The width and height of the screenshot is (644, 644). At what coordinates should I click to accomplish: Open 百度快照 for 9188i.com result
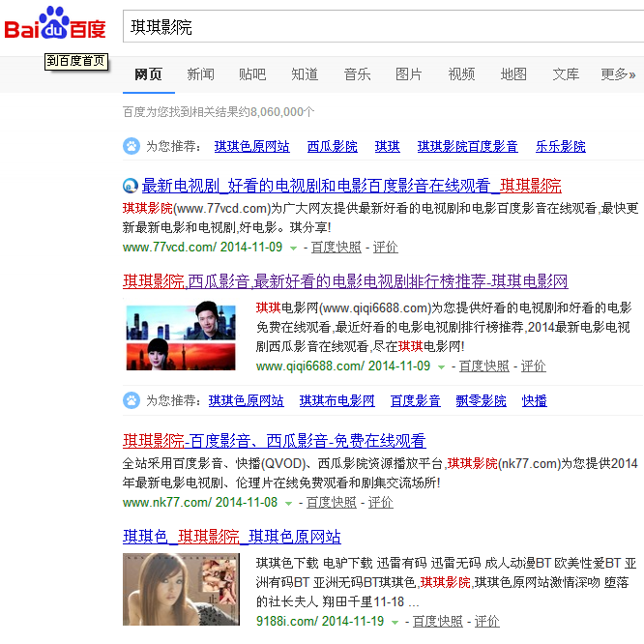pyautogui.click(x=437, y=622)
